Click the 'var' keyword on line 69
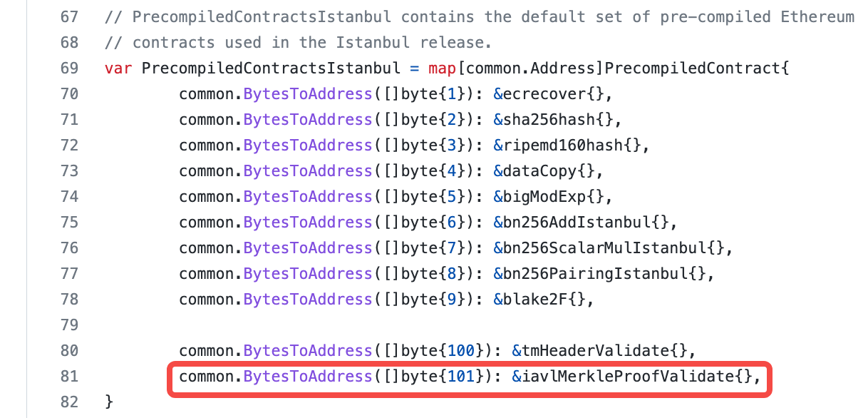The height and width of the screenshot is (418, 868). tap(118, 68)
